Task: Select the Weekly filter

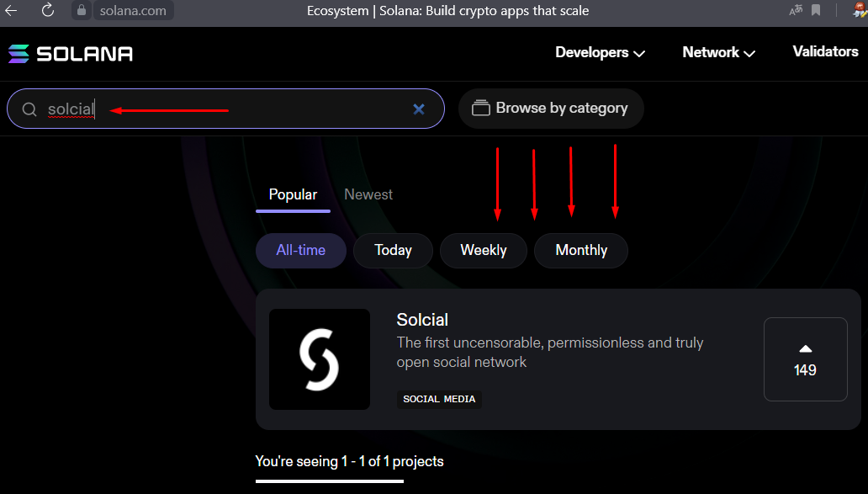Action: click(484, 250)
